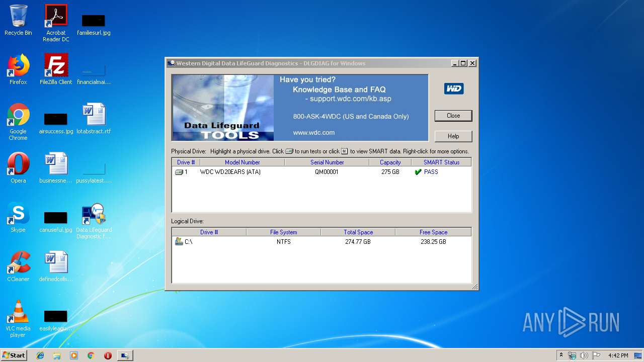This screenshot has height=362, width=644.
Task: Select businessne... document icon
Action: tap(56, 168)
